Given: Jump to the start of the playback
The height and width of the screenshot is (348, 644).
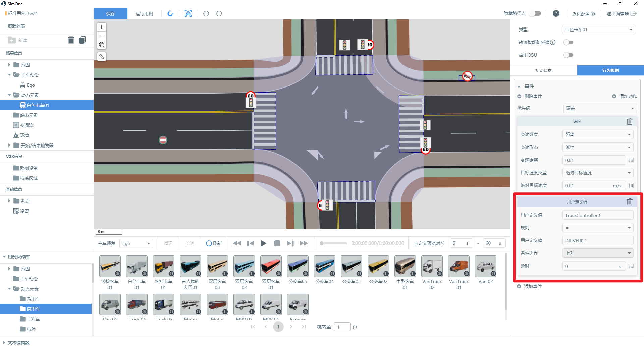Looking at the screenshot, I should (237, 243).
